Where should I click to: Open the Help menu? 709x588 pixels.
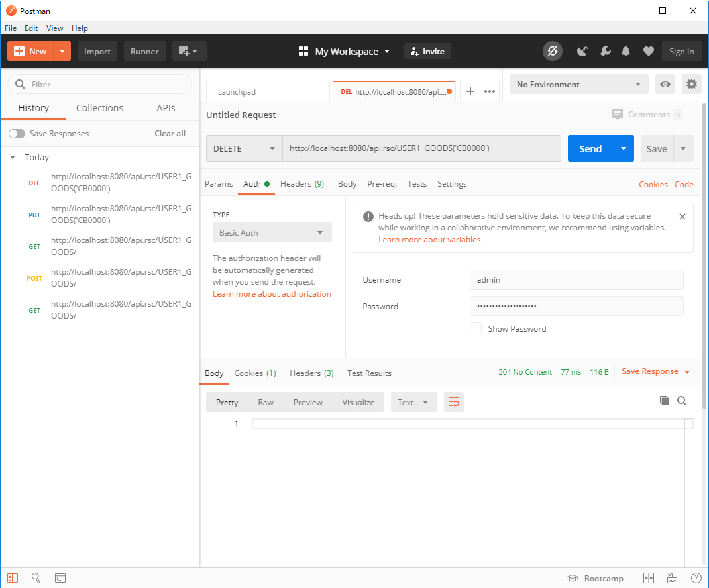[80, 28]
